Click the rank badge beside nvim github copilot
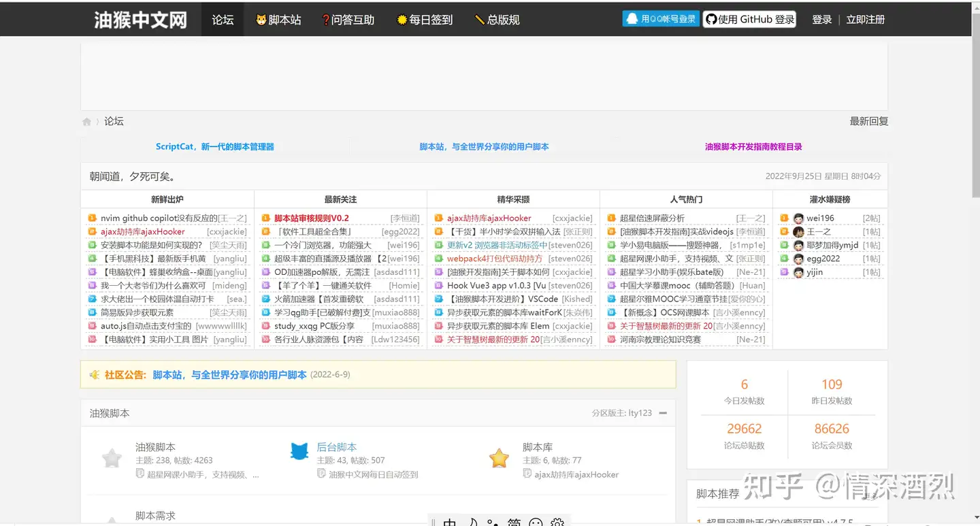 point(93,218)
